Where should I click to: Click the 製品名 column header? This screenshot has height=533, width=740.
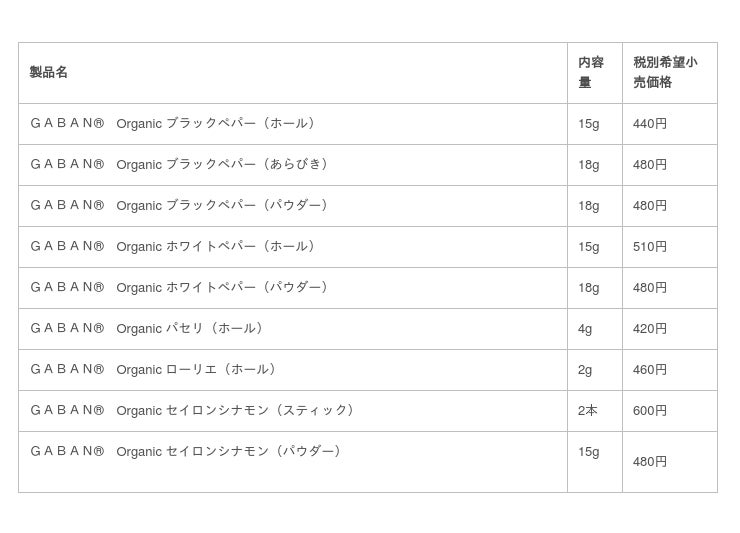point(49,73)
